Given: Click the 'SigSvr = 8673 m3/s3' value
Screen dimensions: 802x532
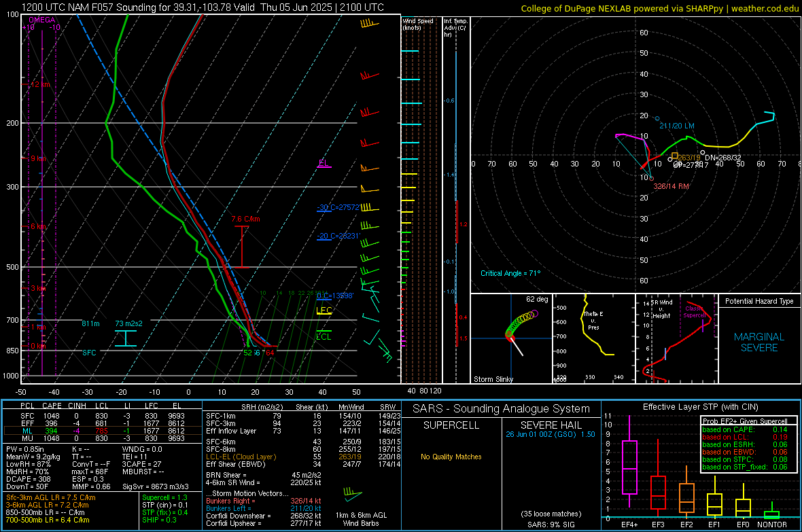Looking at the screenshot, I should coord(156,486).
